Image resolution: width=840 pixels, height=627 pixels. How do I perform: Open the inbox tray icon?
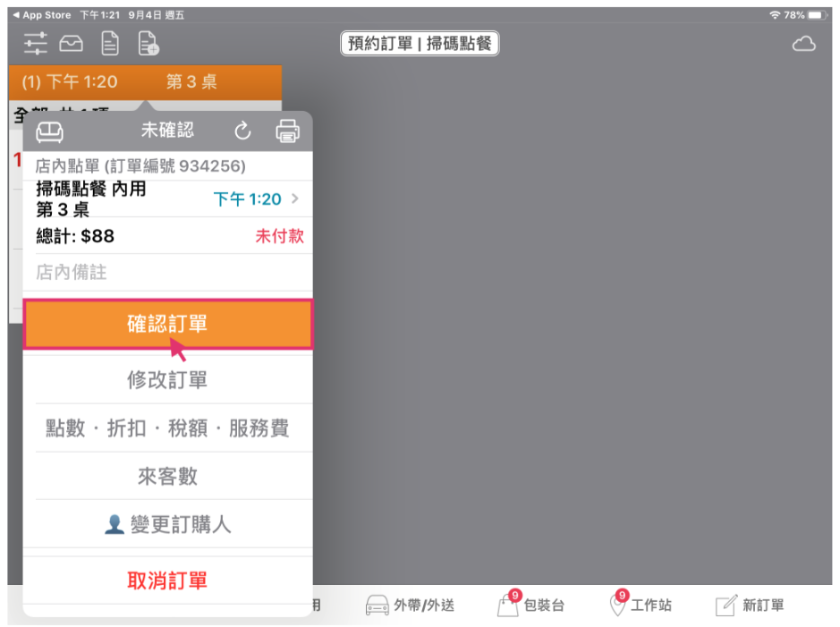71,43
